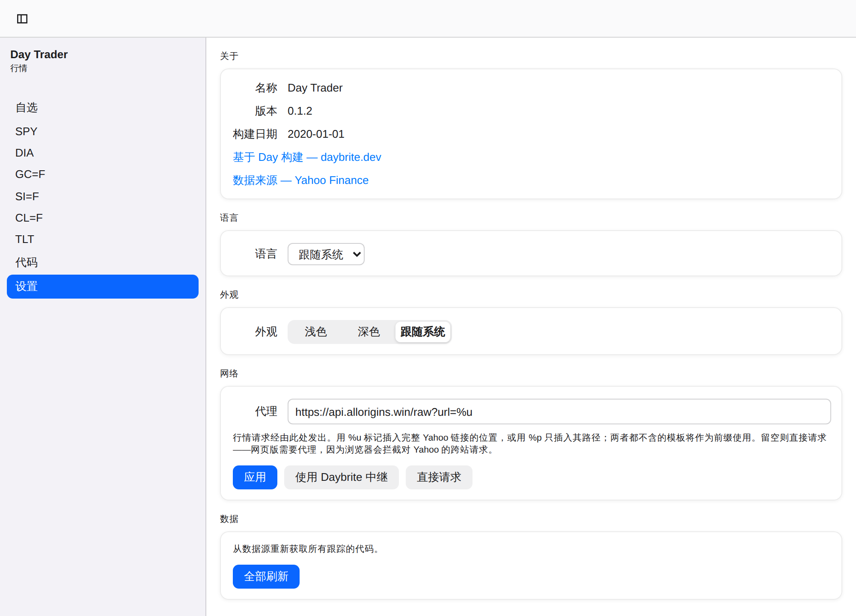Image resolution: width=856 pixels, height=616 pixels.
Task: Focus the 代理 proxy URL field
Action: [559, 412]
